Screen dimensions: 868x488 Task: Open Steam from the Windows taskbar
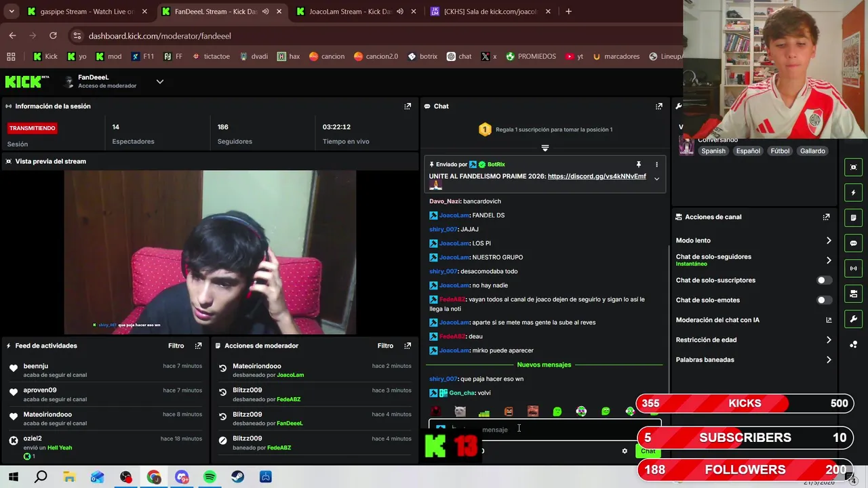[x=237, y=477]
